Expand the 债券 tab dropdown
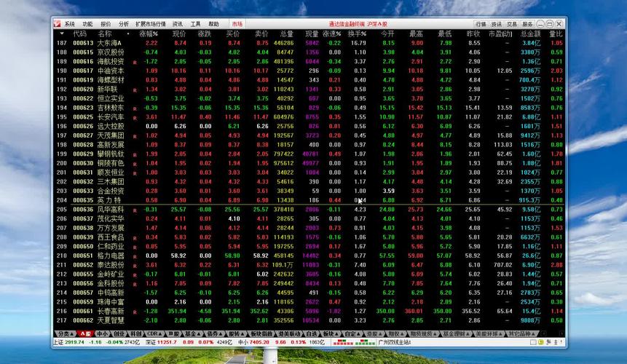 click(221, 333)
